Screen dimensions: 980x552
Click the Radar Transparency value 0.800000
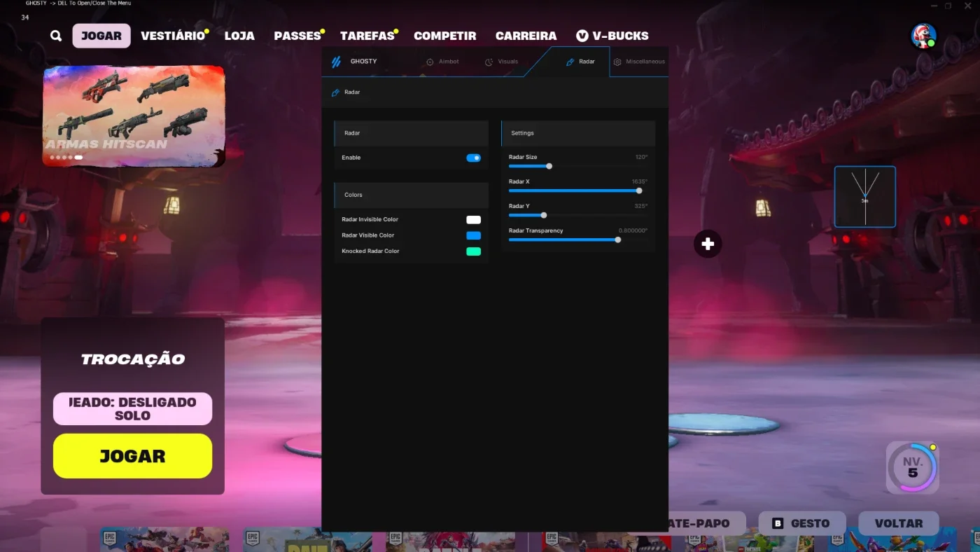[633, 230]
